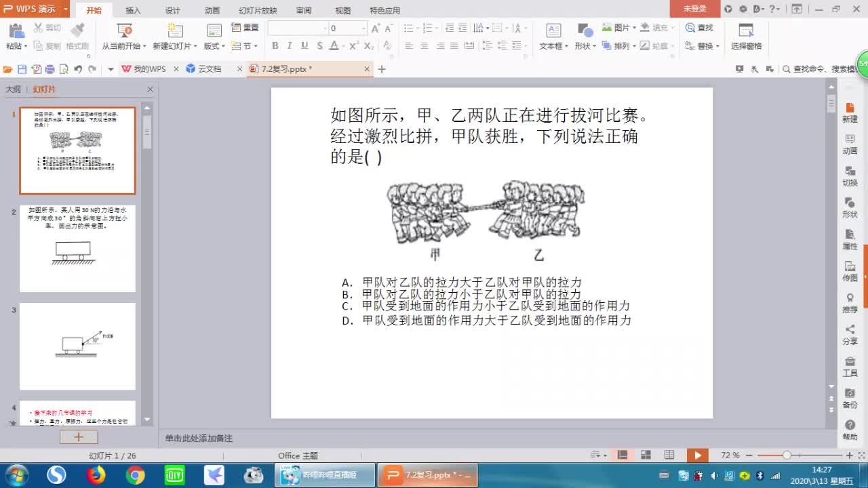Click the Find (查找) icon
Viewport: 868px width, 488px height.
tap(690, 28)
